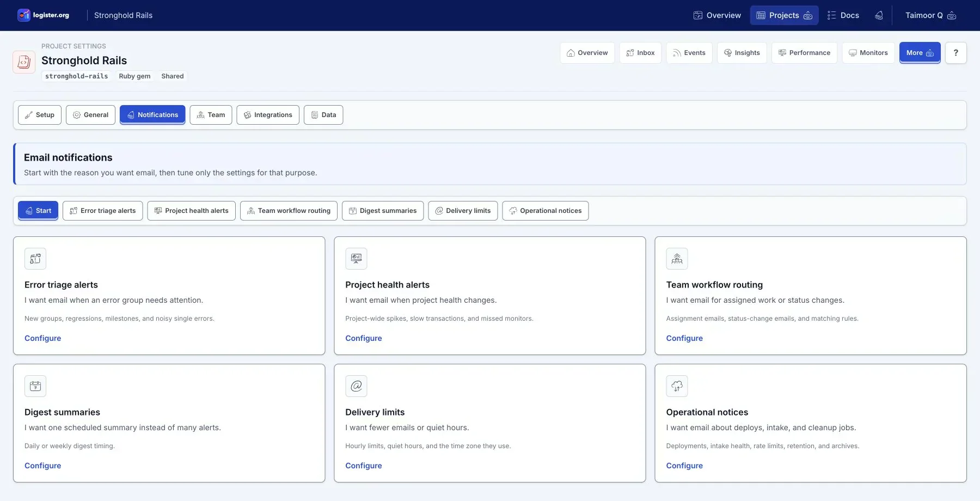Select the Notifications settings tab
The height and width of the screenshot is (501, 980).
(x=152, y=115)
